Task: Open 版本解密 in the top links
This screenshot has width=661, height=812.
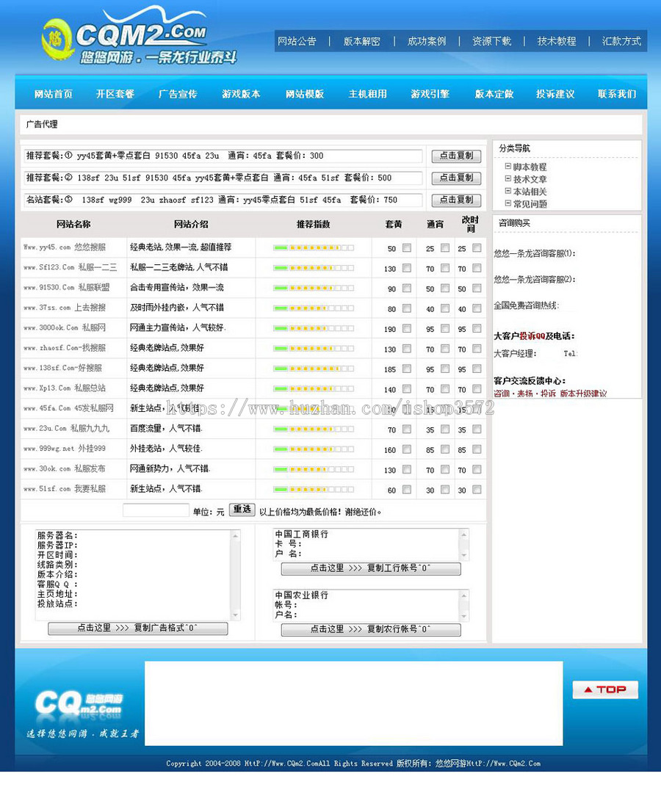Action: 361,41
